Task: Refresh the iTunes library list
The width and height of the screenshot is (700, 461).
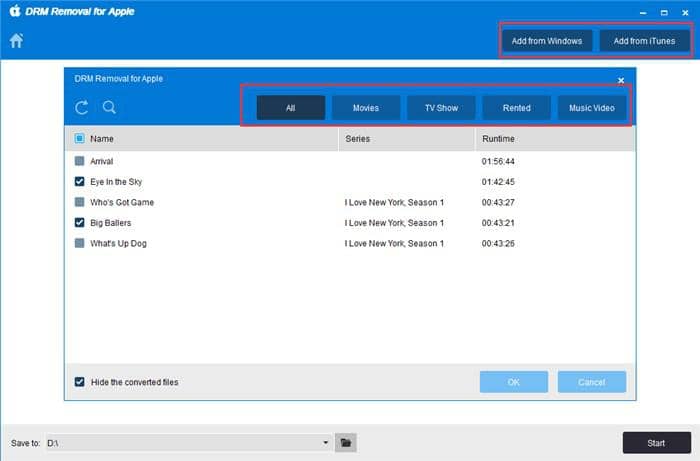Action: (82, 108)
